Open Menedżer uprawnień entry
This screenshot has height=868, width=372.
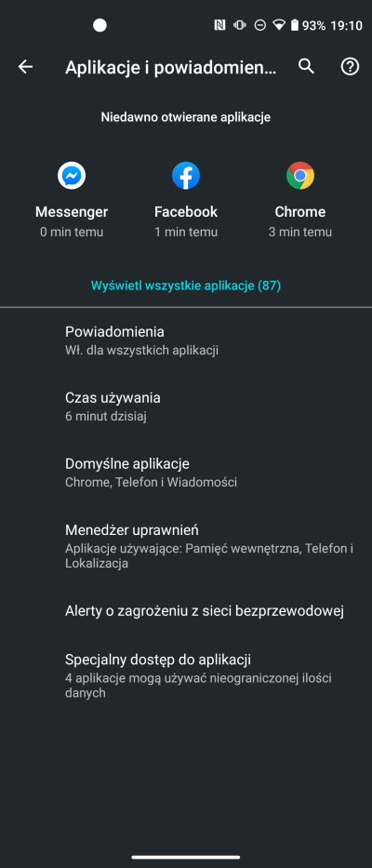coord(186,546)
